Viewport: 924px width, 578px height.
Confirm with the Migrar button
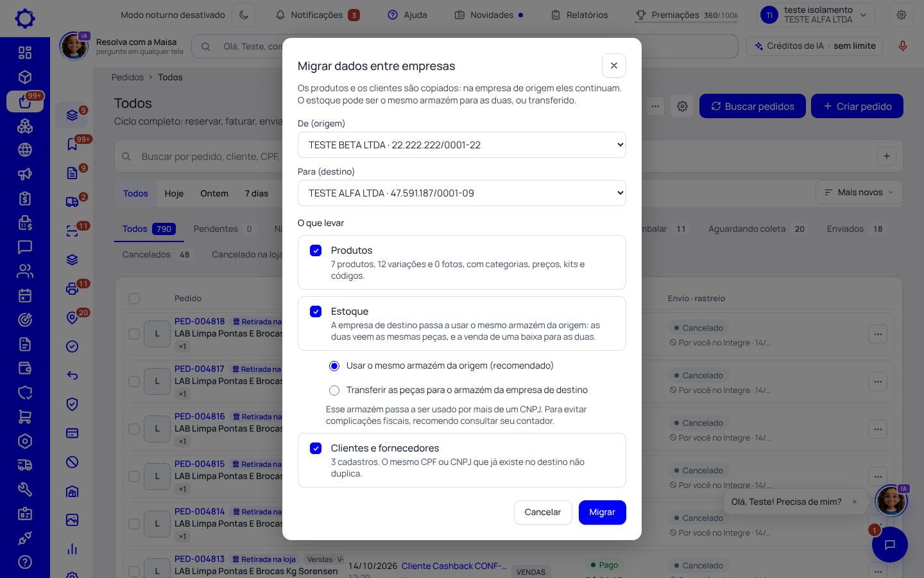(x=602, y=512)
